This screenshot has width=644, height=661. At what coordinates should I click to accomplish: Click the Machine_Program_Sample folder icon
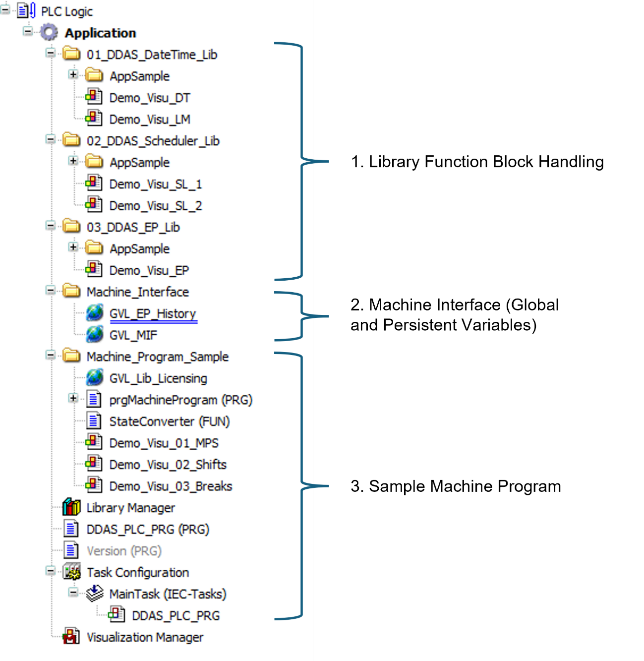pyautogui.click(x=71, y=356)
